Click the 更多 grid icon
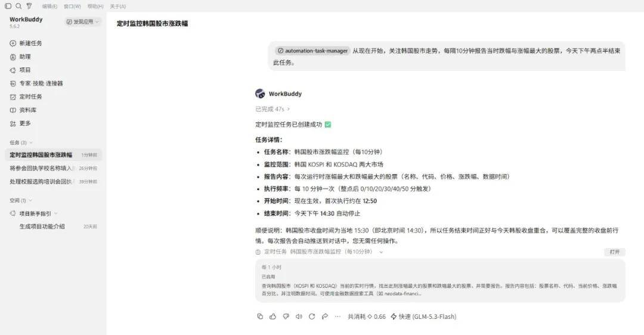This screenshot has width=644, height=335. pyautogui.click(x=13, y=123)
